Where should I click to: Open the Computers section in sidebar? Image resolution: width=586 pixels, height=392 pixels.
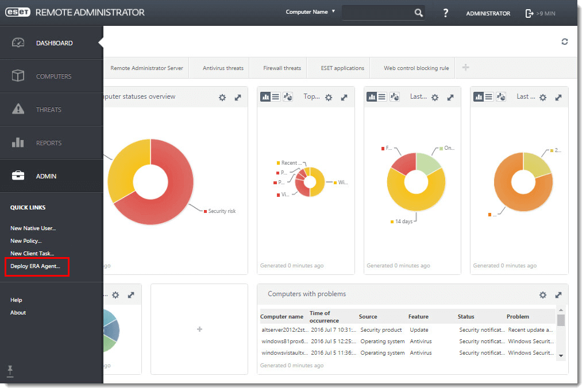[x=52, y=76]
